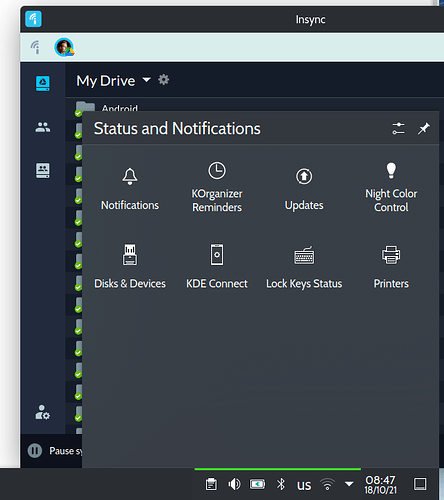444x500 pixels.
Task: Open KOrganizer Reminders
Action: [217, 187]
